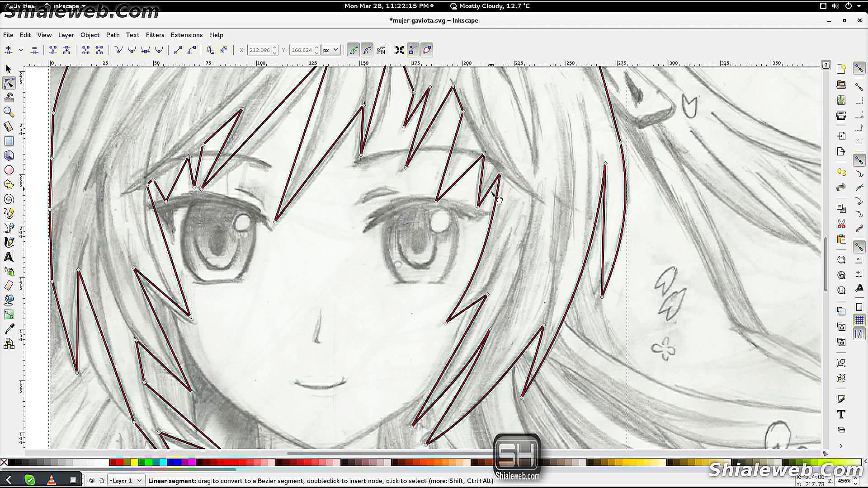
Task: Switch to the Selector arrow tool
Action: point(8,69)
